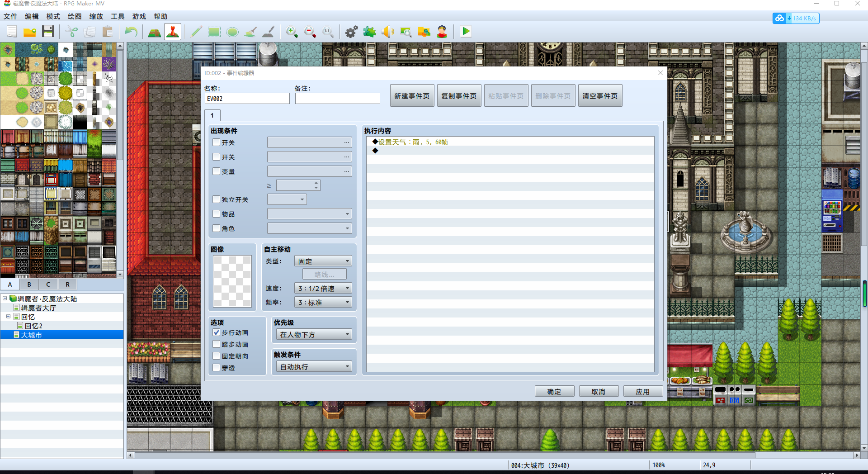Open the 频率 frequency dropdown
The height and width of the screenshot is (474, 868).
323,302
